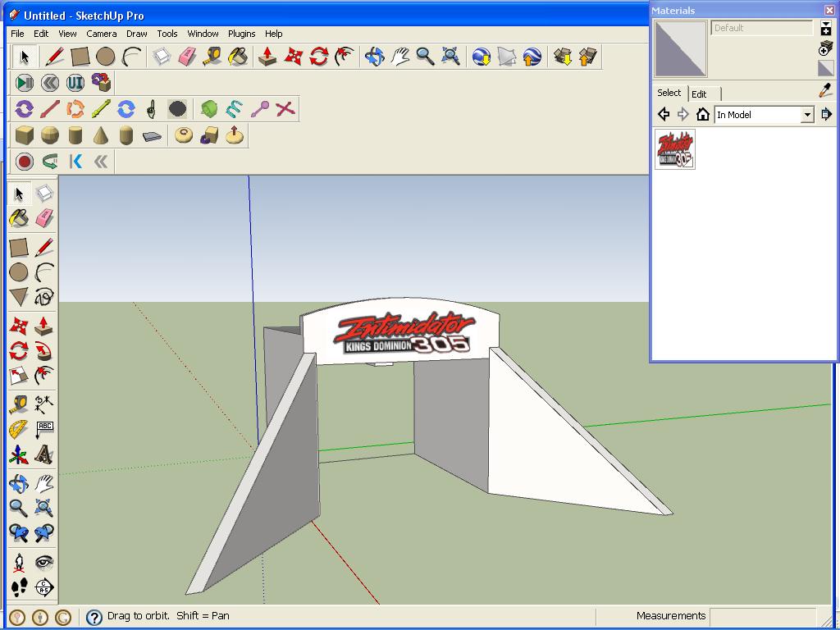
Task: Create a box with the cube shape icon
Action: pyautogui.click(x=24, y=135)
